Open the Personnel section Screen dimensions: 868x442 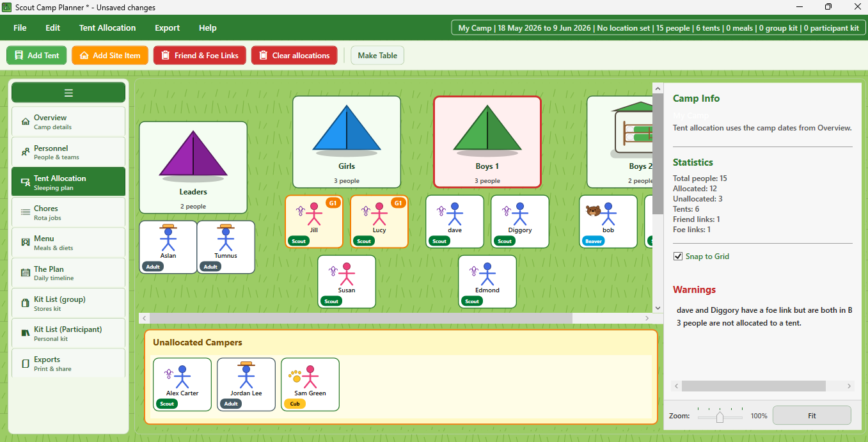click(68, 152)
